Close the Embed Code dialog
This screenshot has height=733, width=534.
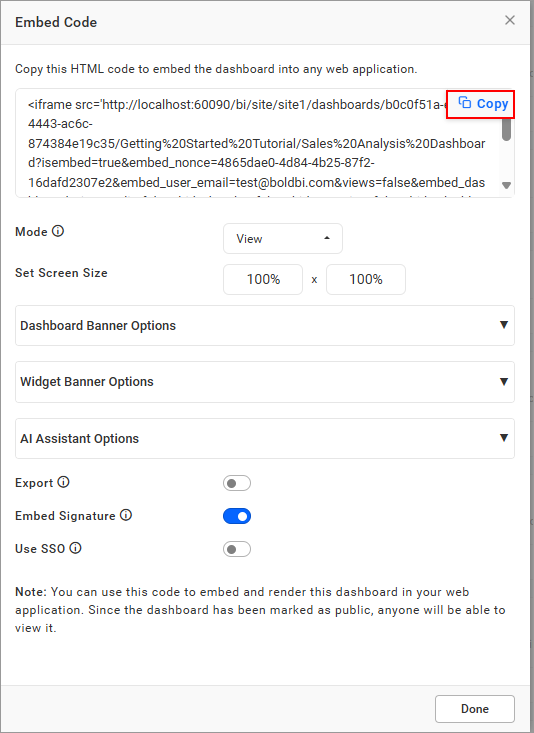[x=510, y=20]
